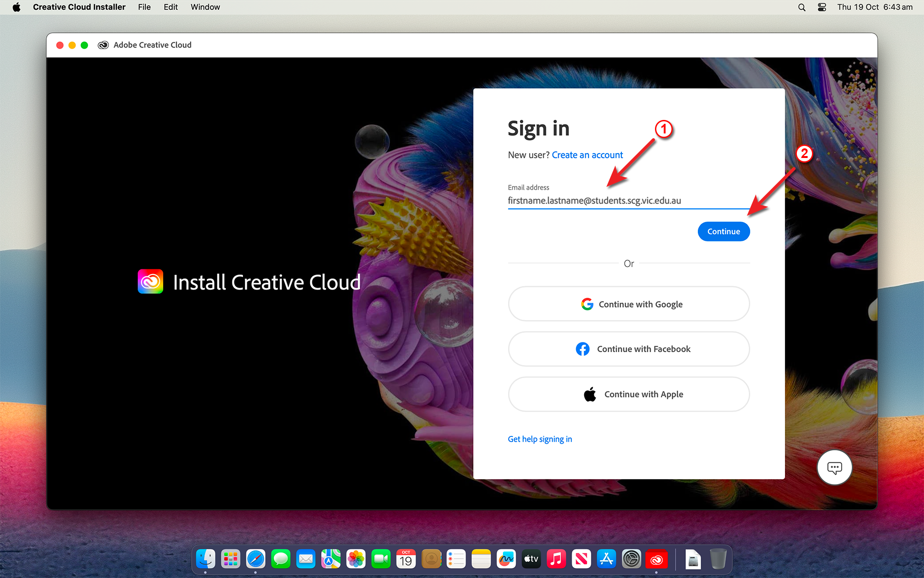Image resolution: width=924 pixels, height=578 pixels.
Task: Open Get help signing in link
Action: 540,439
